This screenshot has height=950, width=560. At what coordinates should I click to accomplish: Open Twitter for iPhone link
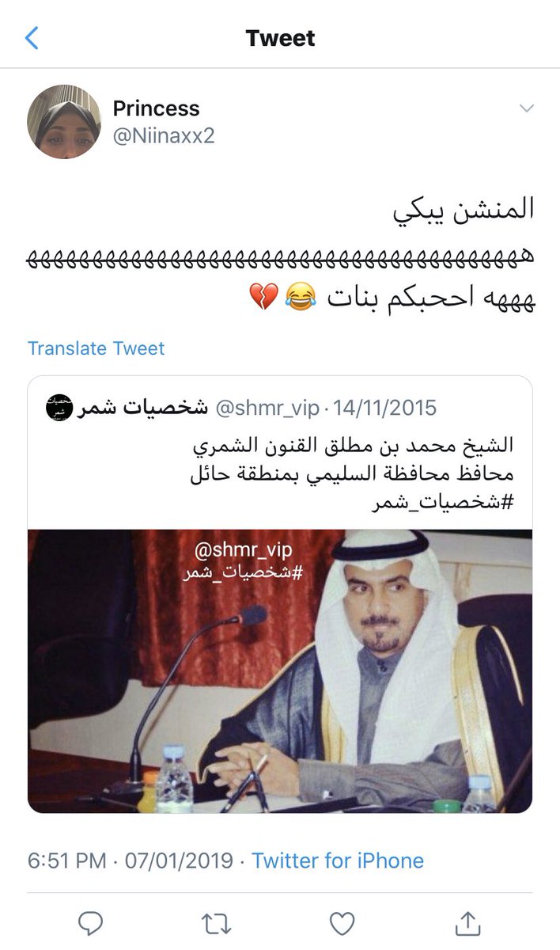[338, 861]
